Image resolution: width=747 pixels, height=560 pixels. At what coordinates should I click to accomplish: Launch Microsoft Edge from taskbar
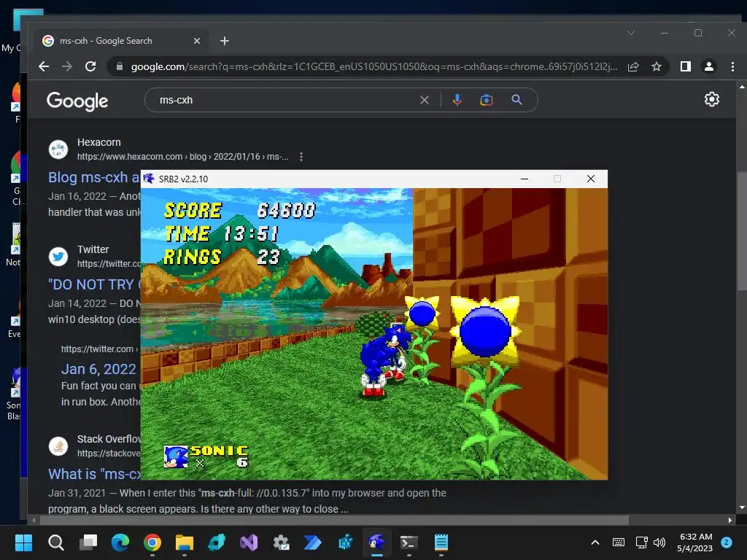[120, 542]
